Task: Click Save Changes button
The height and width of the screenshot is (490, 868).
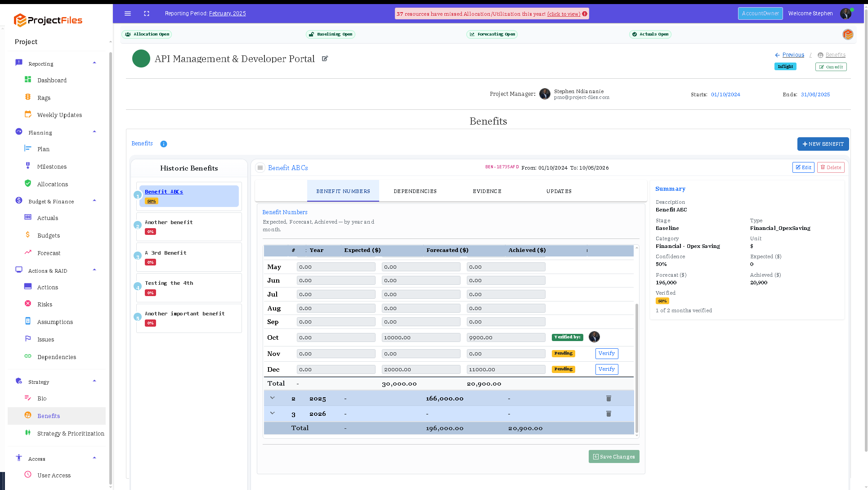Action: tap(614, 457)
